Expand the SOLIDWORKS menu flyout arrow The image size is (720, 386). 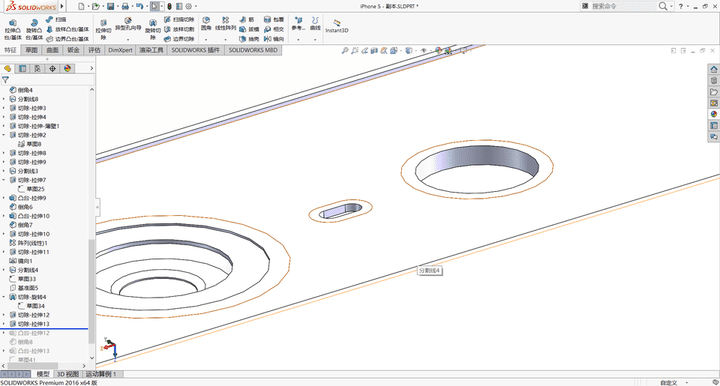tap(62, 6)
